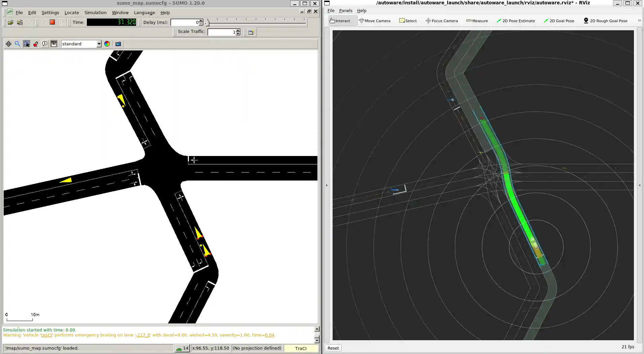The height and width of the screenshot is (354, 644).
Task: Switch to Move Camera mode in RViz
Action: point(375,21)
